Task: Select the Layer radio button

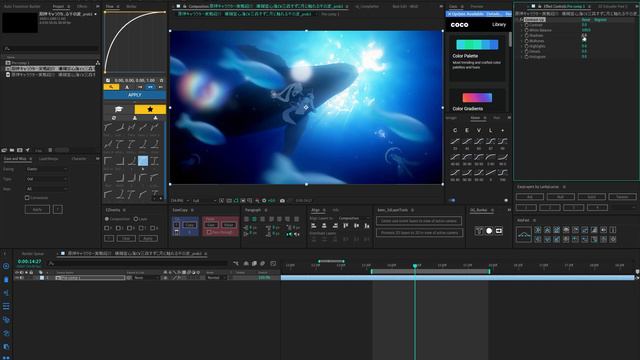Action: pyautogui.click(x=136, y=219)
